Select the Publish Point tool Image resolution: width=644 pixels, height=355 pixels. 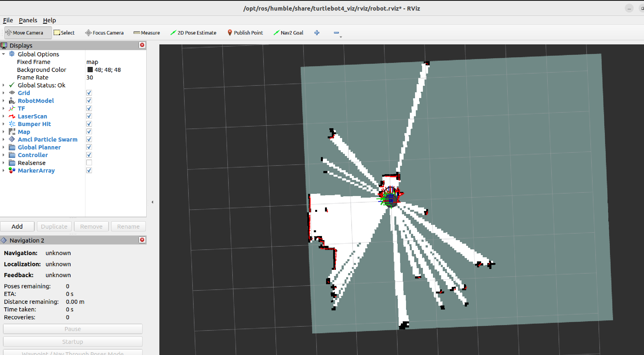(245, 33)
